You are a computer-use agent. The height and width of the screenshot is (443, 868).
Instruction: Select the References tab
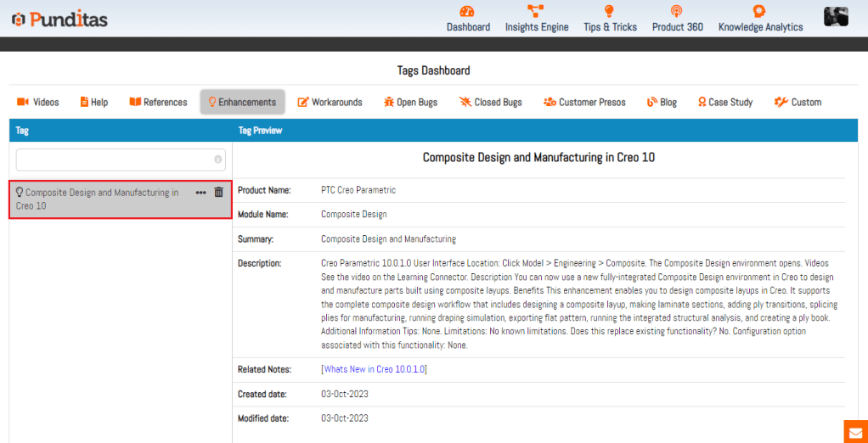click(x=158, y=102)
